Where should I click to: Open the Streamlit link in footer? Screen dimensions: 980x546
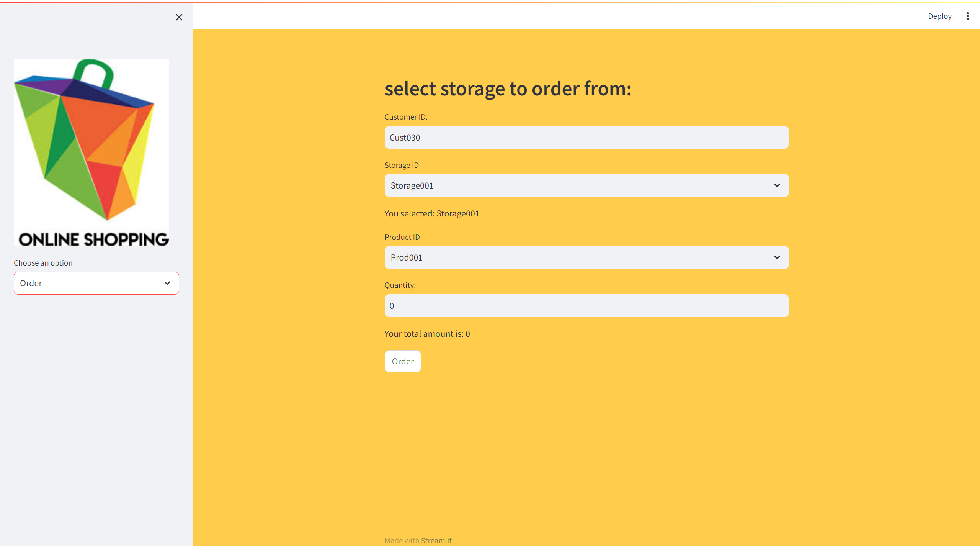click(x=436, y=540)
